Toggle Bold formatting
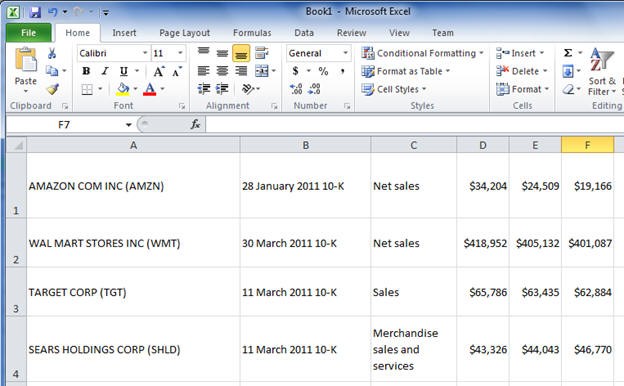The height and width of the screenshot is (386, 624). [x=86, y=71]
